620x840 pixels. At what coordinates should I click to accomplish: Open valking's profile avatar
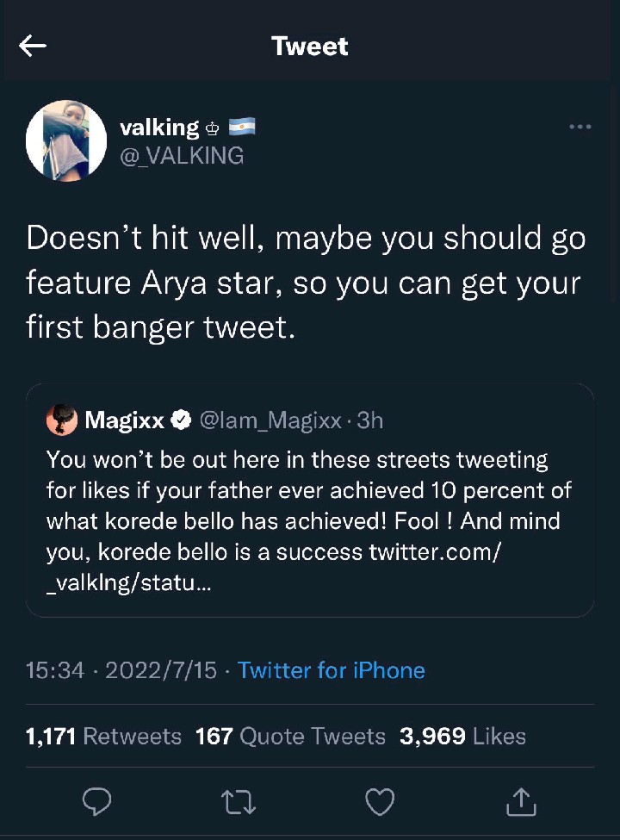tap(65, 140)
